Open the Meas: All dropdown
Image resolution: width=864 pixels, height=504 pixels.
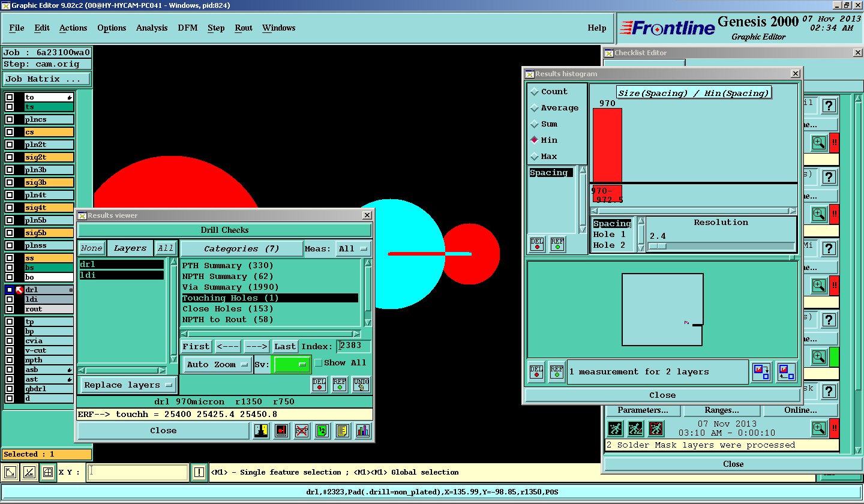click(353, 248)
